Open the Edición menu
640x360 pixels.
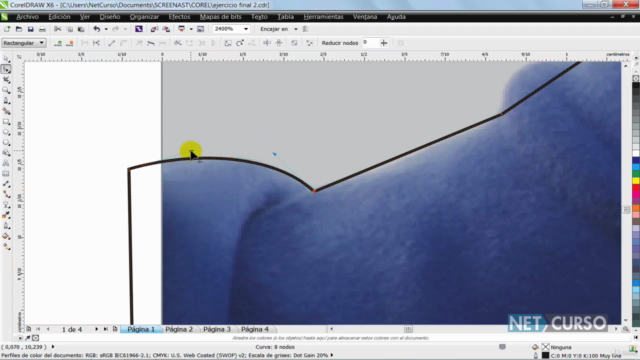[59, 17]
